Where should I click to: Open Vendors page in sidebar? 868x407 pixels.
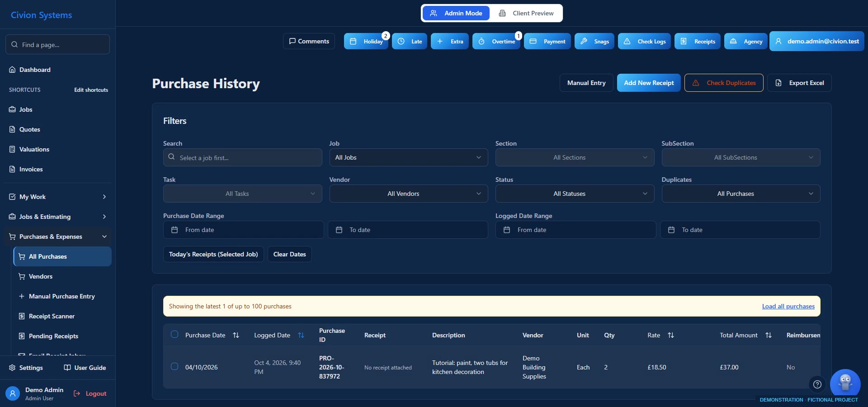62,276
